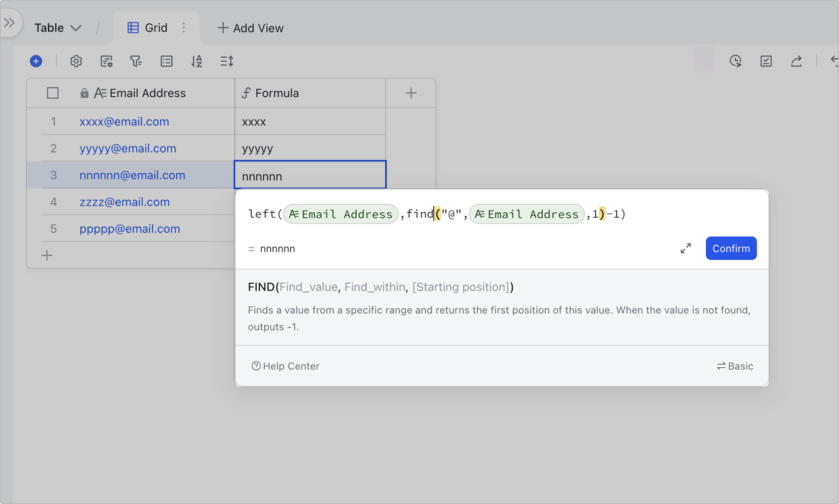The height and width of the screenshot is (504, 839).
Task: Open the history clock icon
Action: tap(735, 62)
